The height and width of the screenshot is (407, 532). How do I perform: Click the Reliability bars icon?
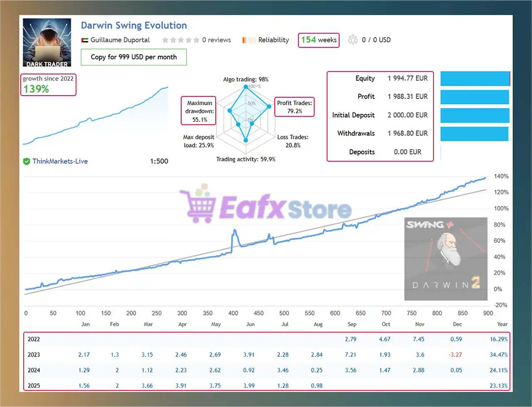click(249, 40)
